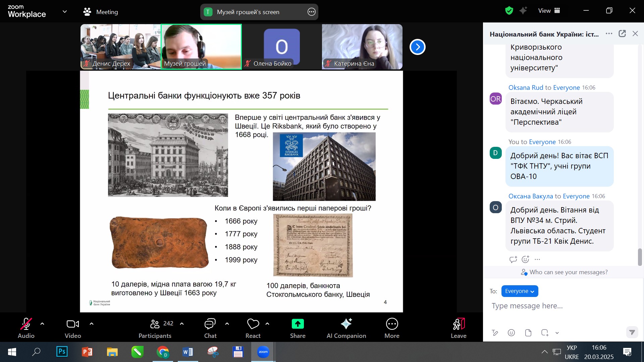This screenshot has height=362, width=644.
Task: Open the Zoom Workplace dropdown chevron
Action: 65,12
